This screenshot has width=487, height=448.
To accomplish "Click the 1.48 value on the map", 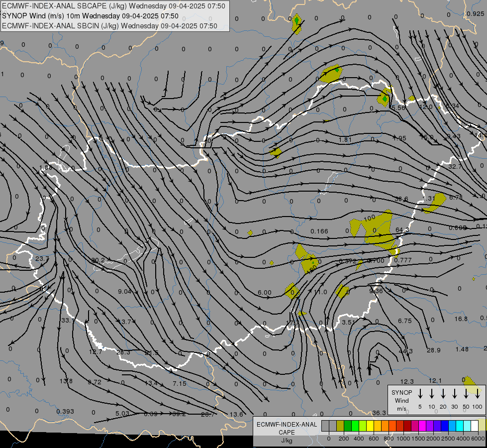I will pyautogui.click(x=462, y=349).
